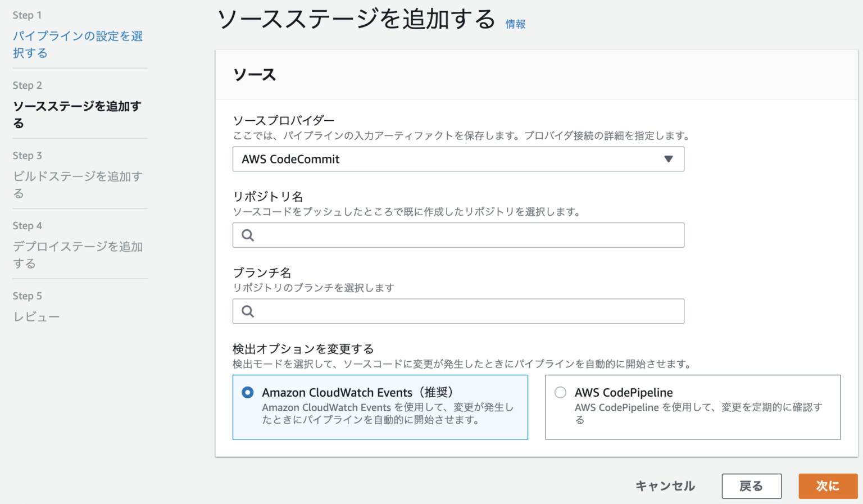Click the 戻る button to go back
The image size is (863, 504).
(x=751, y=486)
